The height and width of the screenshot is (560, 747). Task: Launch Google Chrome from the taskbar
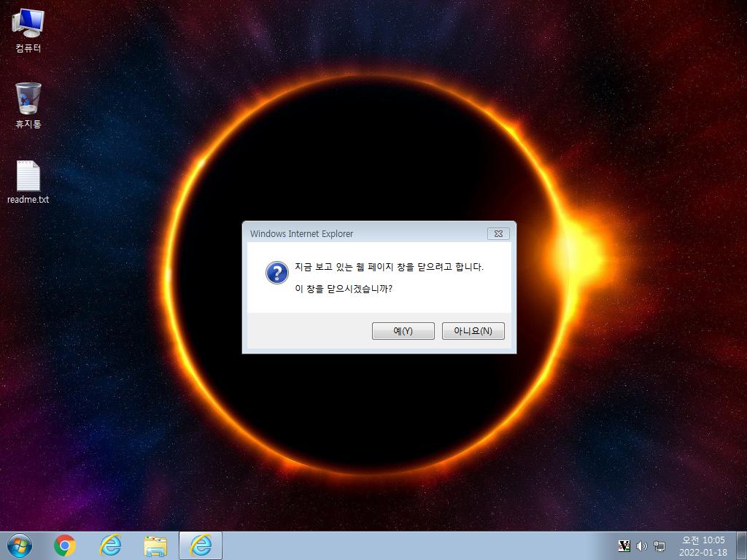65,545
